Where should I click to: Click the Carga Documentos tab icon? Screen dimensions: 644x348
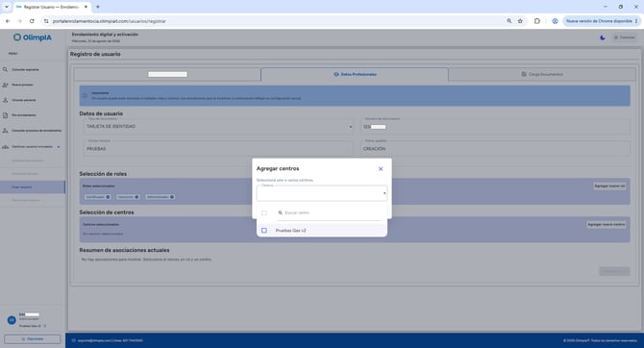(524, 74)
